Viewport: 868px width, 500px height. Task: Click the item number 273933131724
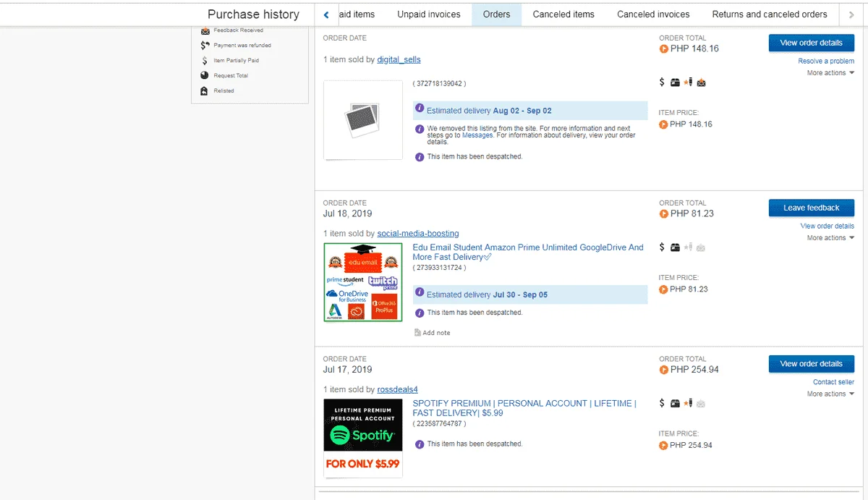pyautogui.click(x=439, y=268)
